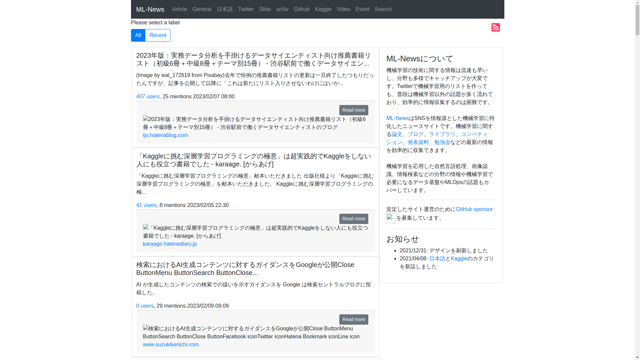Open the 発表資料 link in the sidebar
Viewport: 640px width, 360px height.
pyautogui.click(x=418, y=142)
